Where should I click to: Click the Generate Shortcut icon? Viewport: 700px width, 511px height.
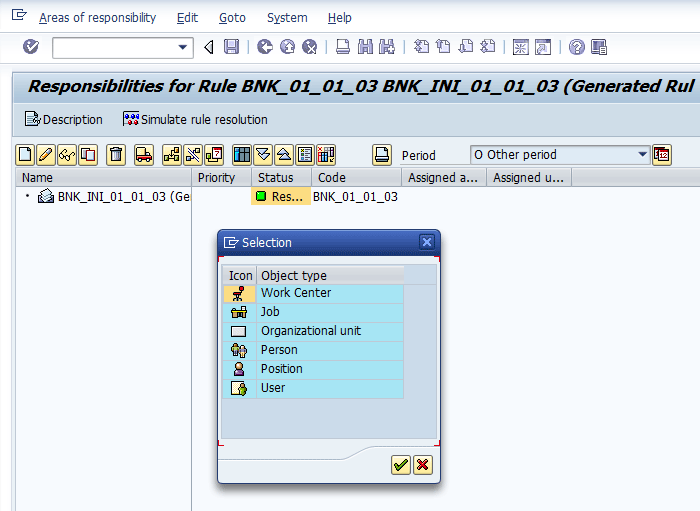543,46
